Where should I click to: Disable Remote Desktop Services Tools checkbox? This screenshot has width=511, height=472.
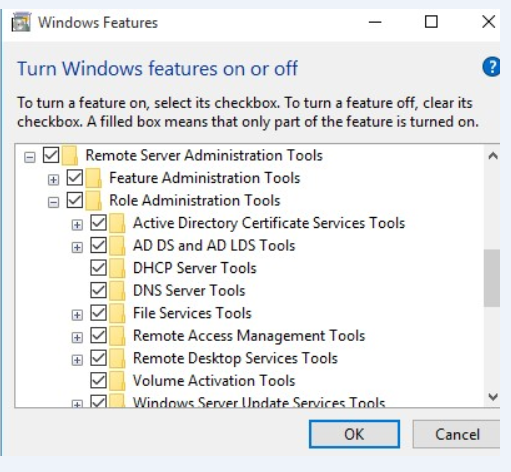click(98, 358)
